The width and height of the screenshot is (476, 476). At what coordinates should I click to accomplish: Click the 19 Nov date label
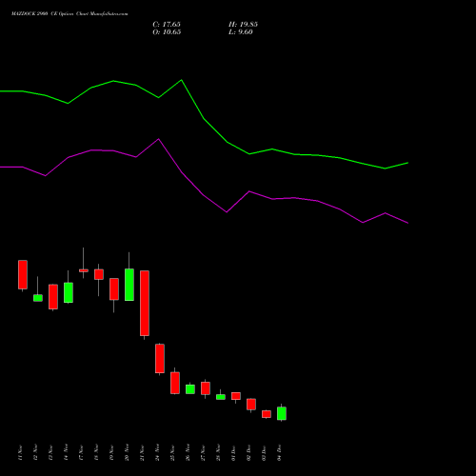[111, 452]
